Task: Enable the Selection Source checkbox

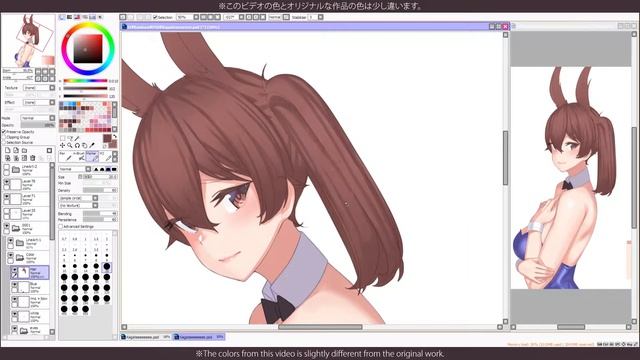Action: click(4, 142)
